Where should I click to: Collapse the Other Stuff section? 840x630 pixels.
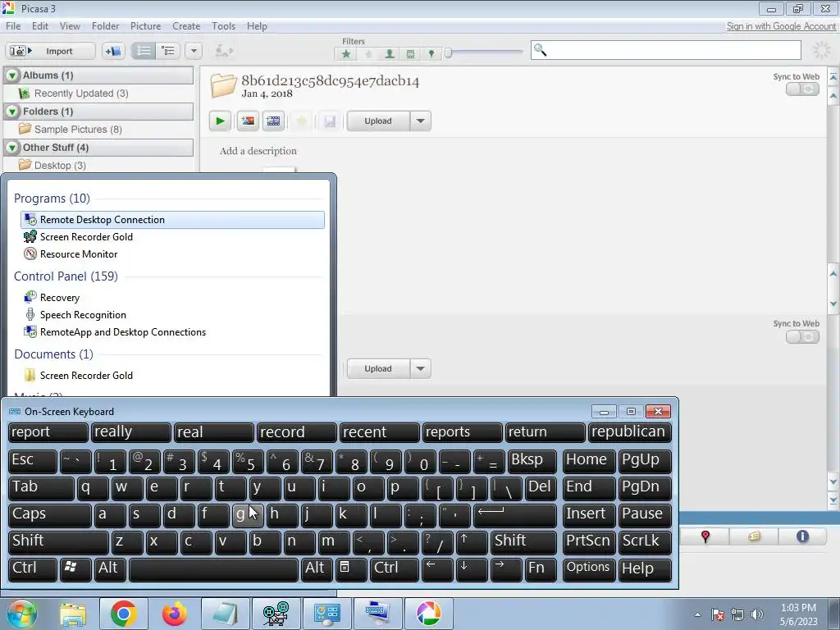click(12, 148)
